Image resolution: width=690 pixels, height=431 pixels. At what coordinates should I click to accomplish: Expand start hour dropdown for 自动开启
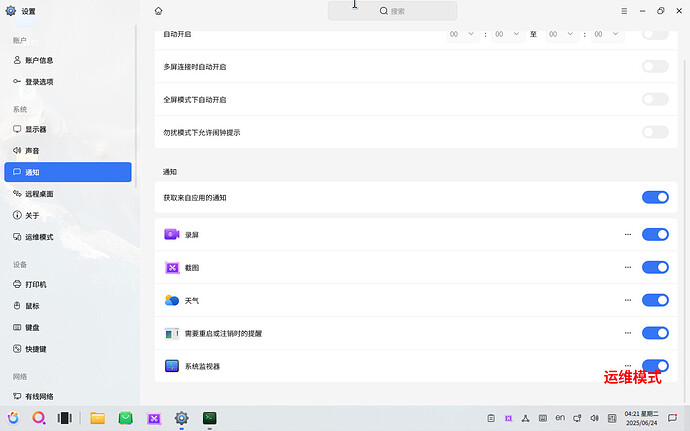pyautogui.click(x=462, y=34)
